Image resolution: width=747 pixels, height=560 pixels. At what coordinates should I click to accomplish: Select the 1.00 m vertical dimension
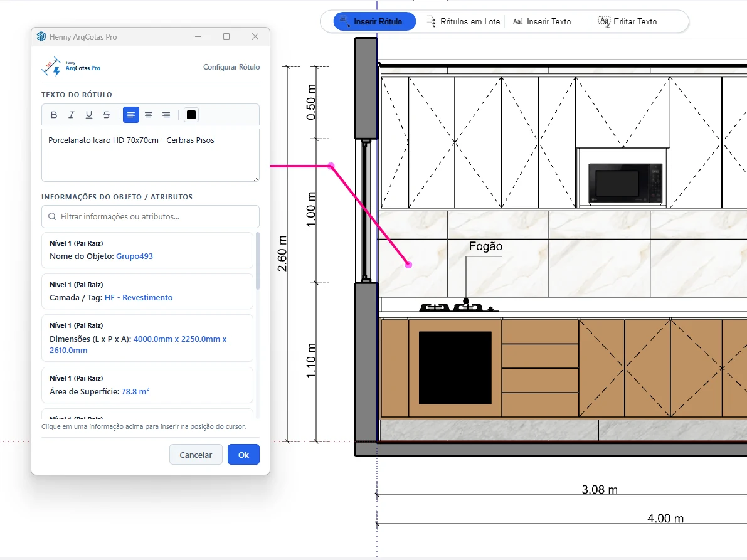point(310,209)
